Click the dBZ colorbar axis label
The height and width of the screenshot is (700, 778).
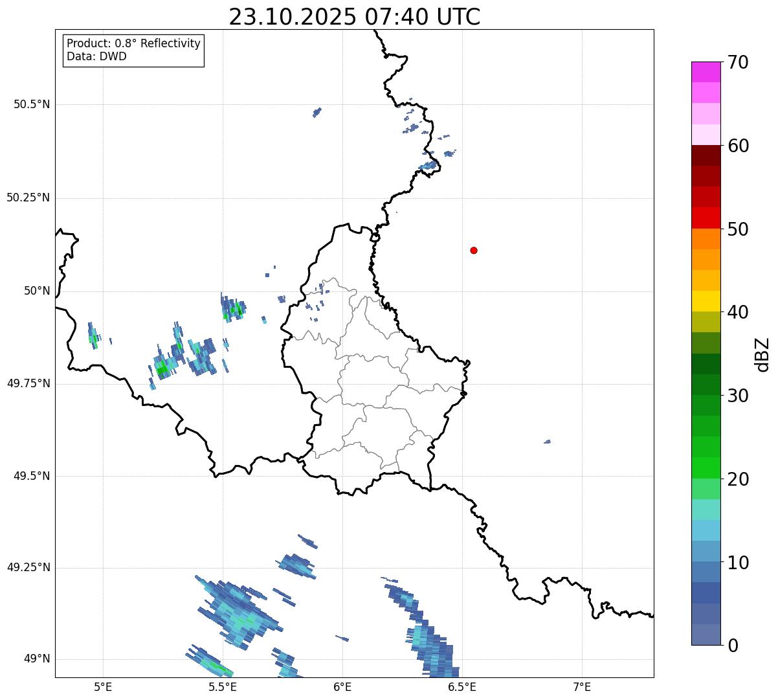[762, 354]
